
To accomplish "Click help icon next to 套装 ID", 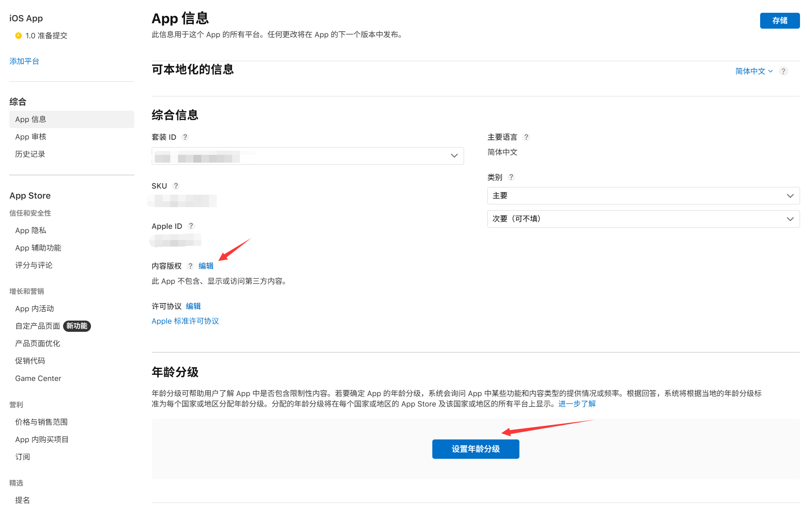I will (185, 137).
